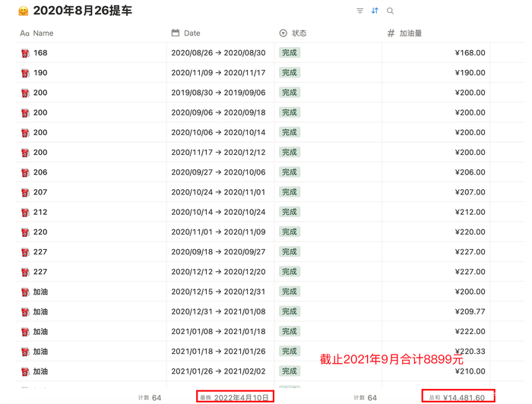Screen dimensions: 532x404
Task: Click the 计数 64 count under Name column
Action: tap(150, 397)
